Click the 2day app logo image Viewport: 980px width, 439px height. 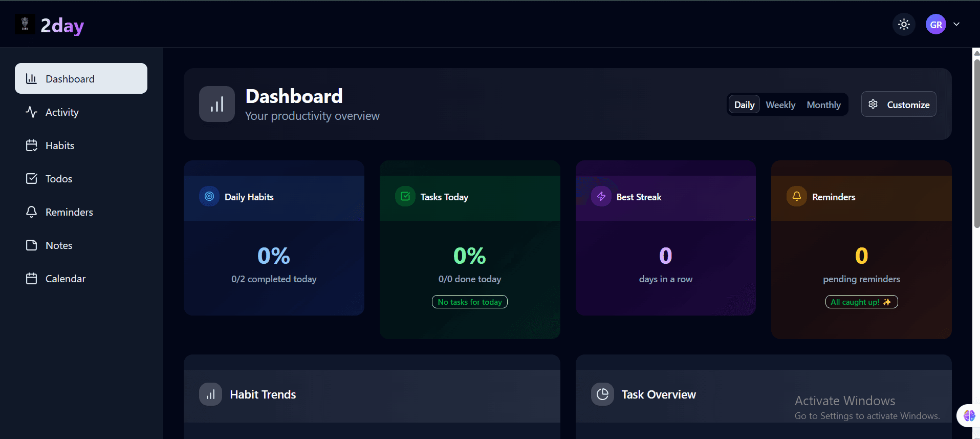pos(25,24)
